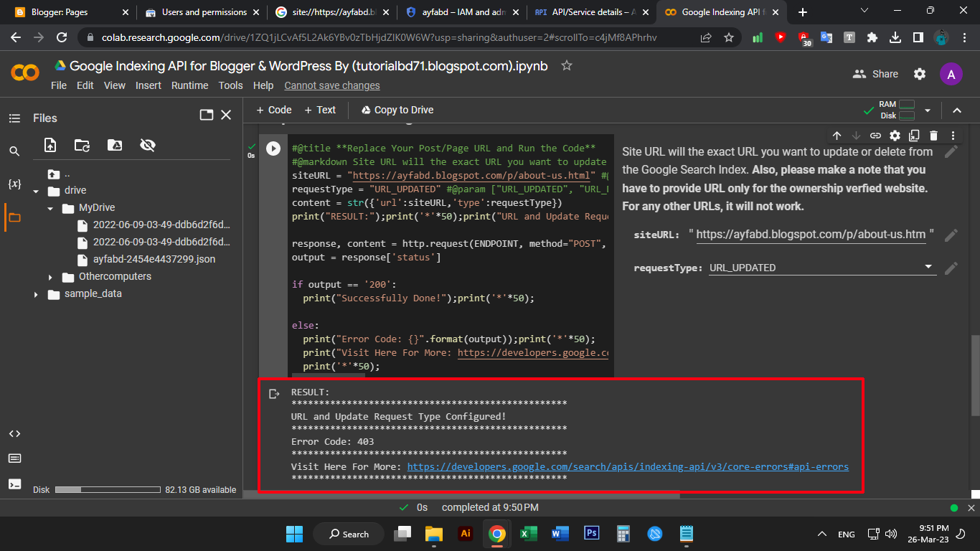Screen dimensions: 980x551
Task: Open the requestType URL_UPDATED dropdown
Action: (821, 268)
